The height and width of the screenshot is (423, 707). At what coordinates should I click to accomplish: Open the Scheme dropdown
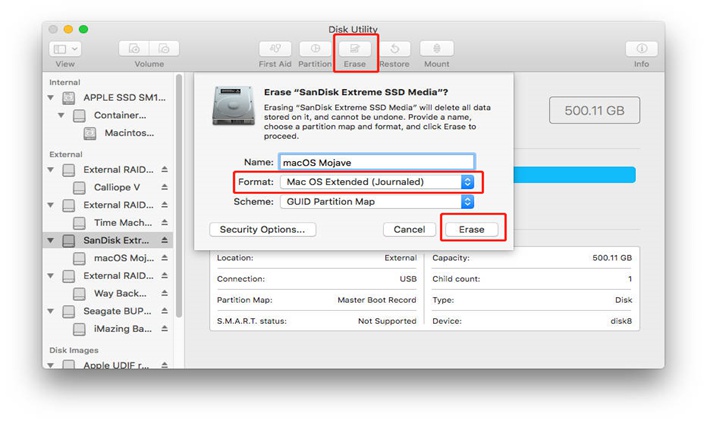click(x=376, y=202)
